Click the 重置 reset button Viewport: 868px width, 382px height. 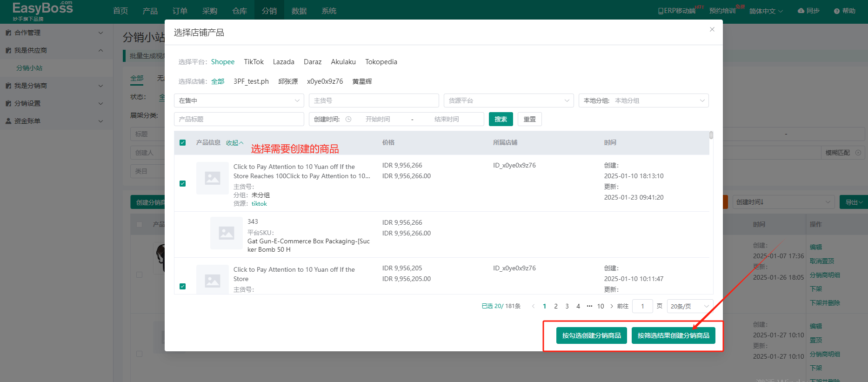point(530,119)
